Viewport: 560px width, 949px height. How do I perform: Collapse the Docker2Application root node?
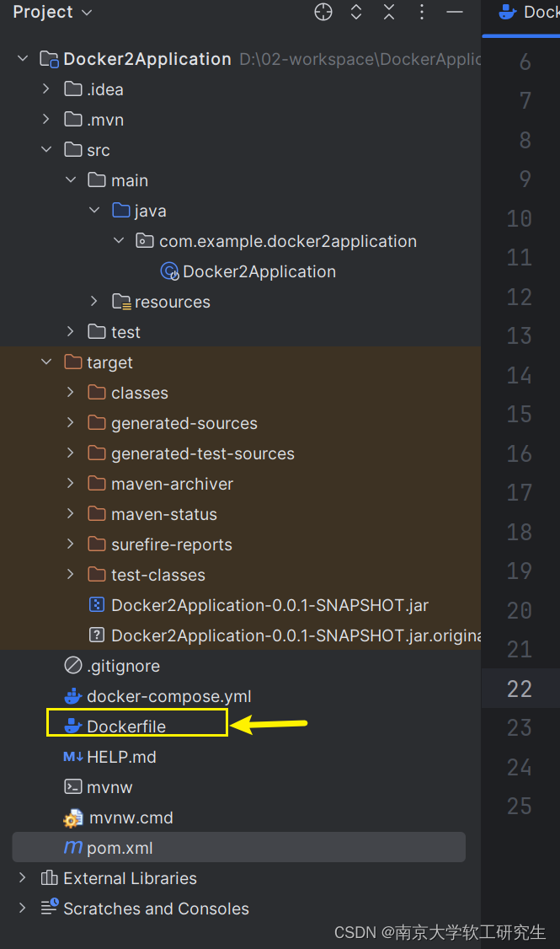pos(23,59)
